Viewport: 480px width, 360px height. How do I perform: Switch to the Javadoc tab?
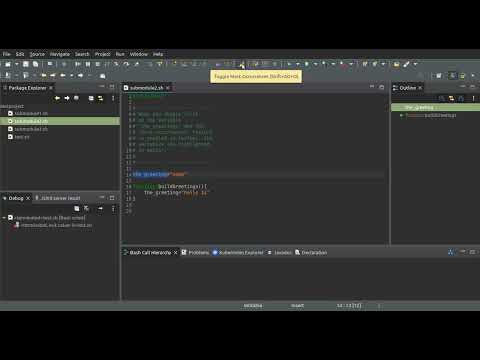[280, 253]
